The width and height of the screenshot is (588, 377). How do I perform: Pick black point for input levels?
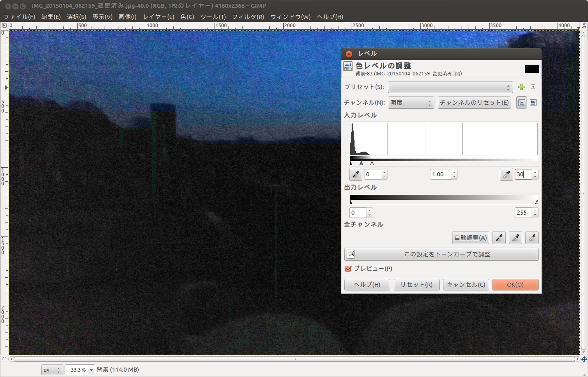356,174
